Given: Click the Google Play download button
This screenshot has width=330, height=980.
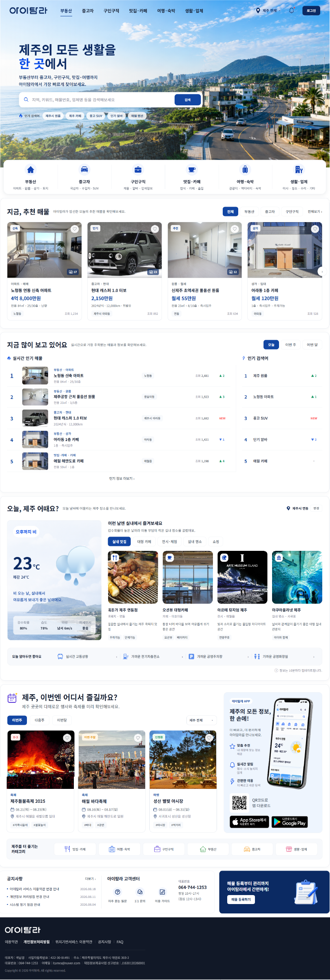Looking at the screenshot, I should click(290, 822).
